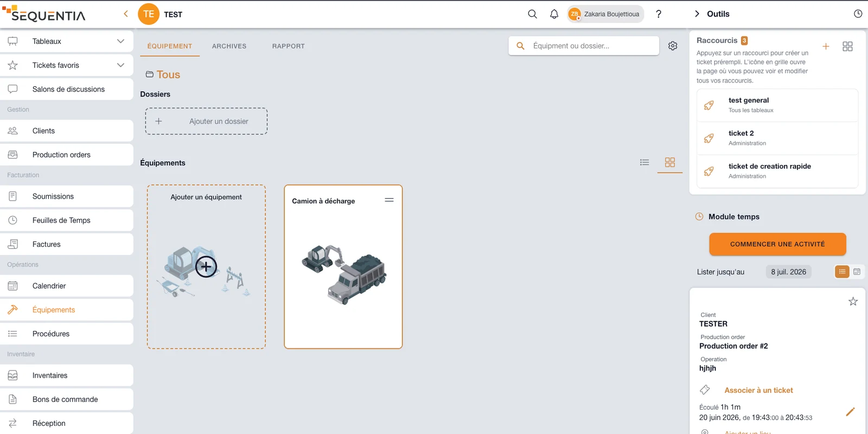Click the Factures sidebar icon
The height and width of the screenshot is (434, 868).
pos(12,244)
